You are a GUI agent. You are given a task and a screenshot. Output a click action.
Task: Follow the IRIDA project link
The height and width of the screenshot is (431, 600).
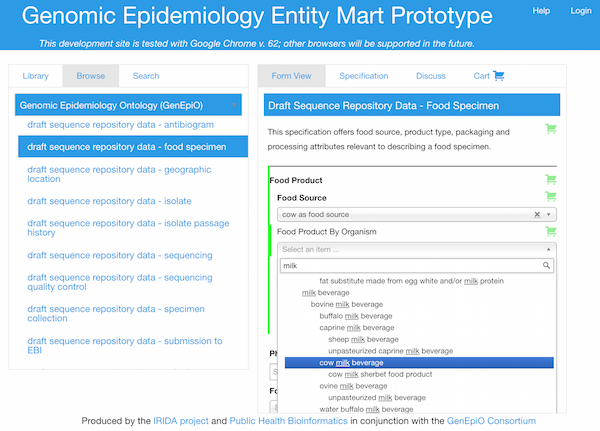point(181,421)
